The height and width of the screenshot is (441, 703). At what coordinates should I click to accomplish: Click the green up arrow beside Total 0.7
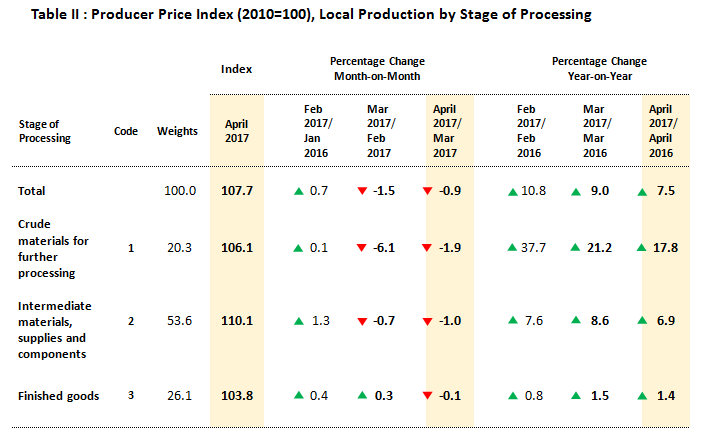[298, 190]
